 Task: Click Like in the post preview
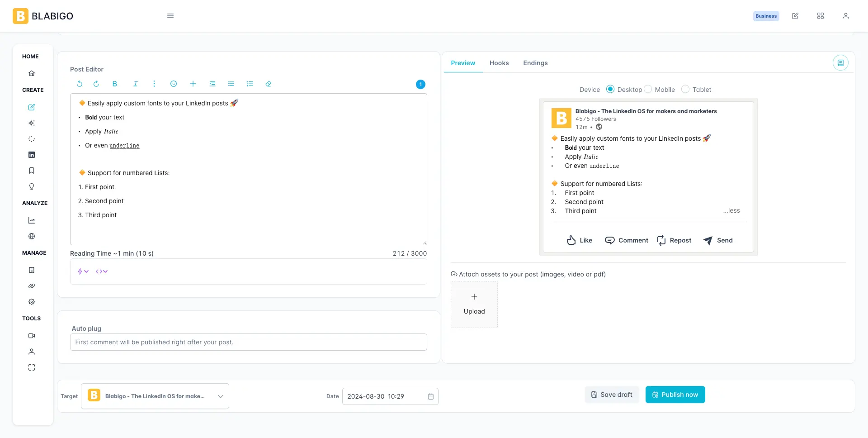click(x=580, y=240)
